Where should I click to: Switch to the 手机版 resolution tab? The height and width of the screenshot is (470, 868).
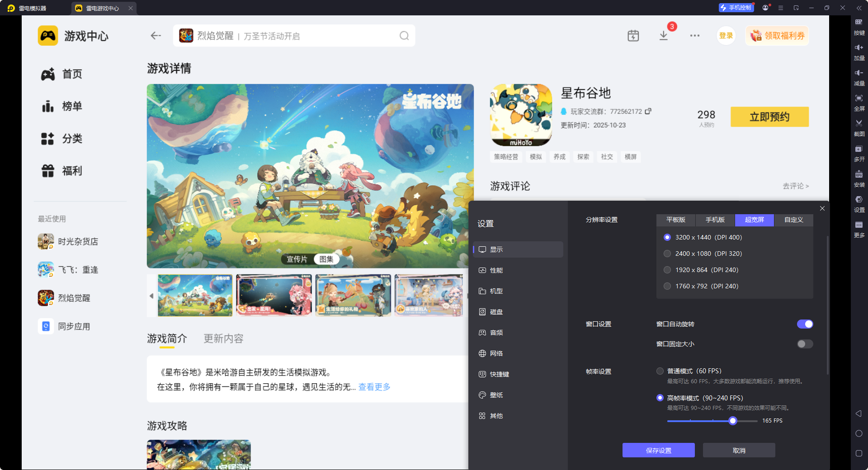(714, 220)
